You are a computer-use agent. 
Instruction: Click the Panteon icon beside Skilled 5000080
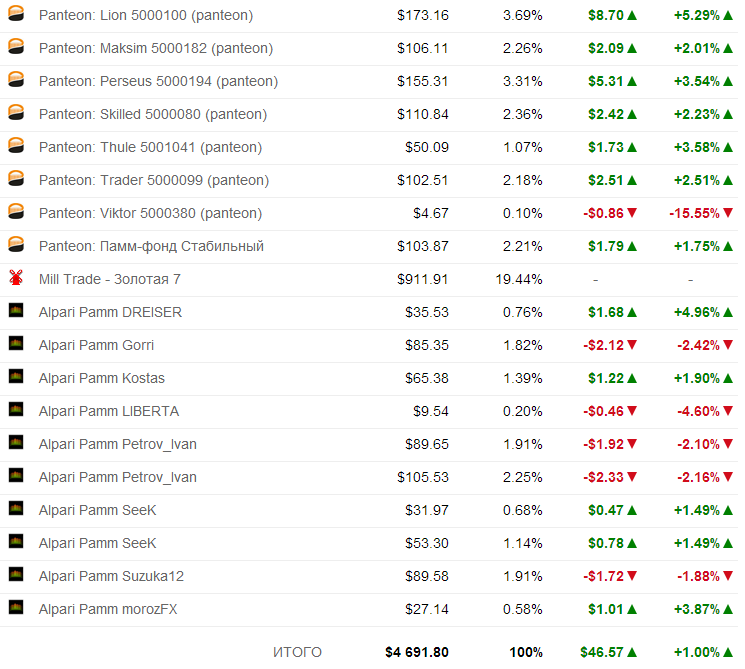click(16, 112)
